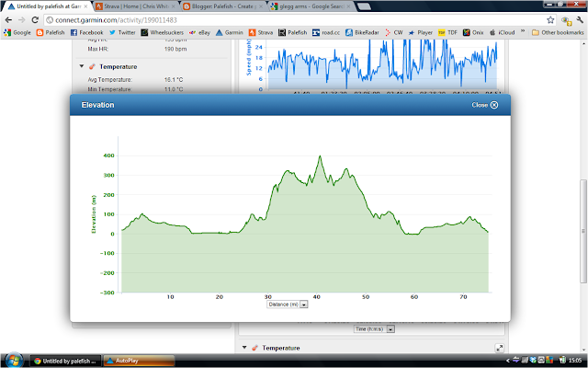Show more bookmarks with the chevron
This screenshot has width=588, height=368.
(523, 32)
